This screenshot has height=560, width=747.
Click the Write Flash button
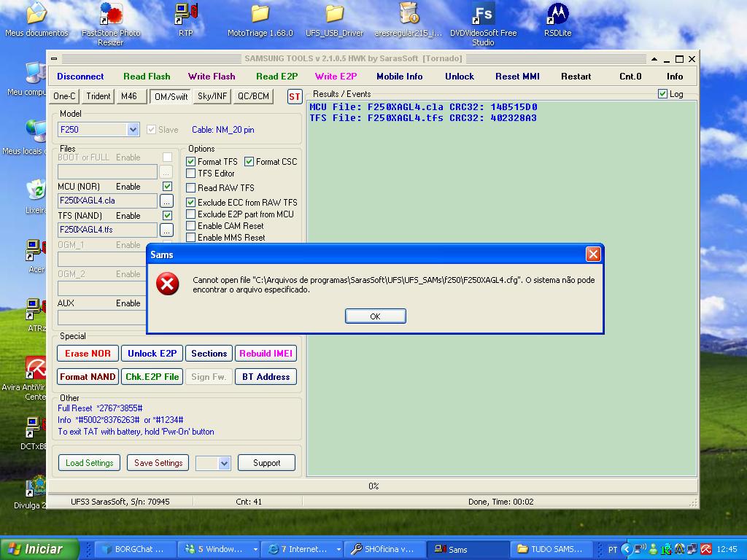212,76
